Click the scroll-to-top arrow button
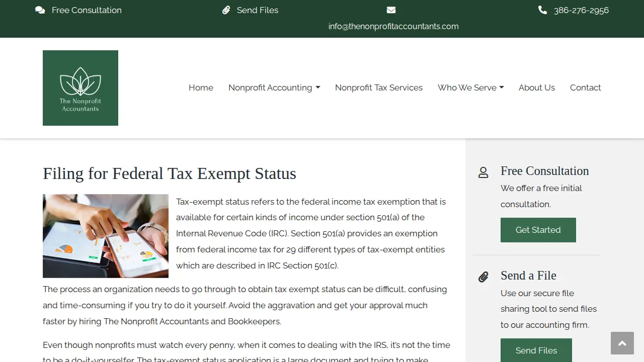Viewport: 644px width, 362px height. point(622,343)
